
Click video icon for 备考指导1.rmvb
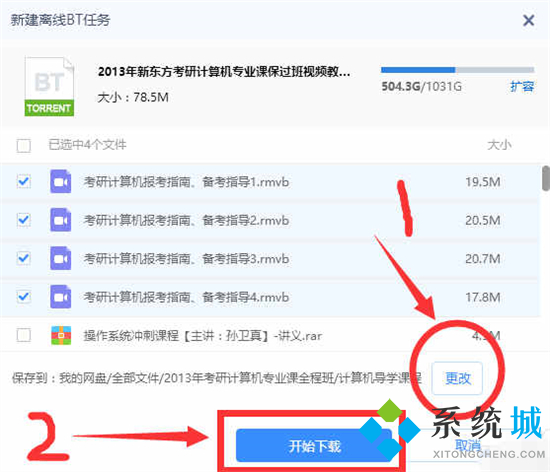[61, 181]
